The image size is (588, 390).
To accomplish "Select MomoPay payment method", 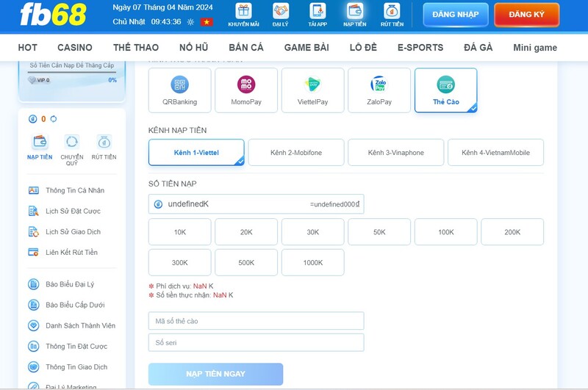I will 246,90.
